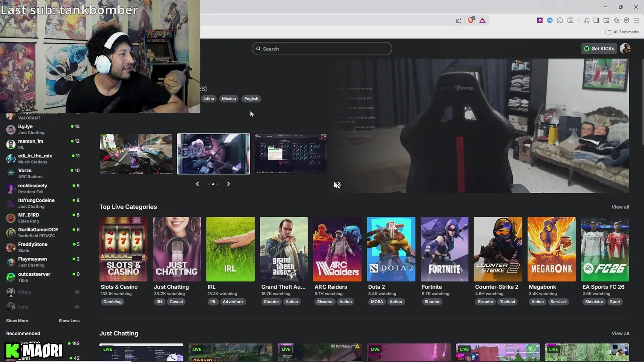This screenshot has height=362, width=644.
Task: Open the EA Sports FC 26 cover
Action: click(x=605, y=249)
